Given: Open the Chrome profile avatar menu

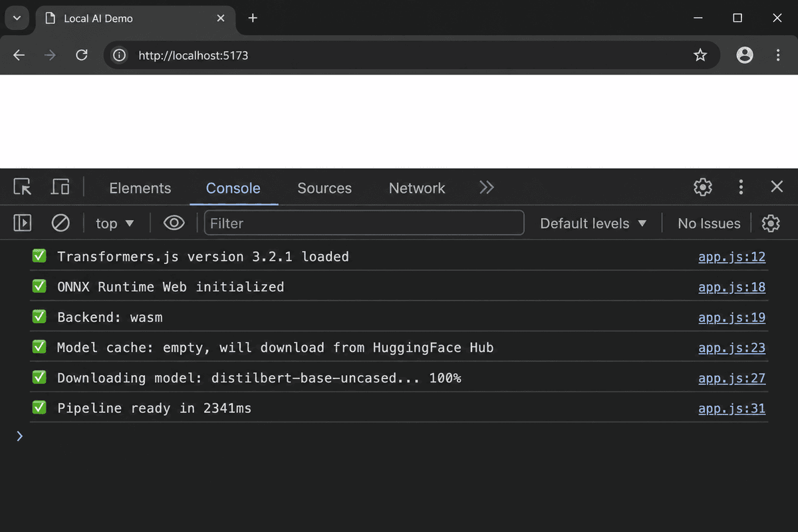Looking at the screenshot, I should (745, 55).
